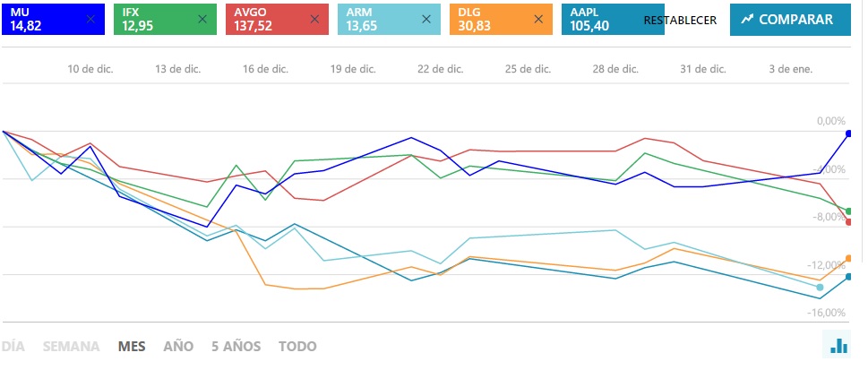Choose the DÍA time range
868x370 pixels.
[13, 347]
